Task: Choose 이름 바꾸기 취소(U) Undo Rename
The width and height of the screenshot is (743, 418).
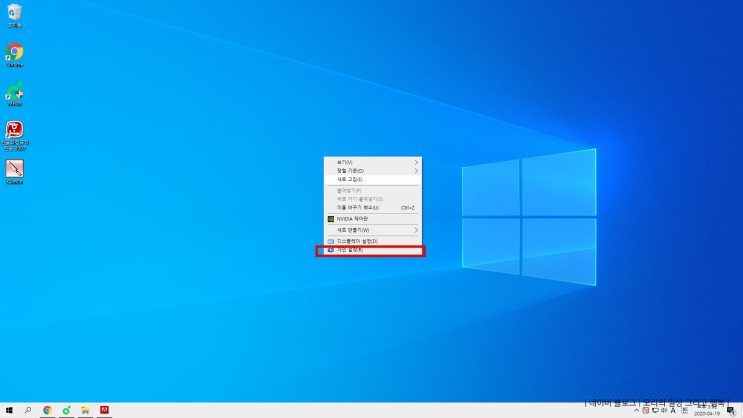Action: click(373, 208)
